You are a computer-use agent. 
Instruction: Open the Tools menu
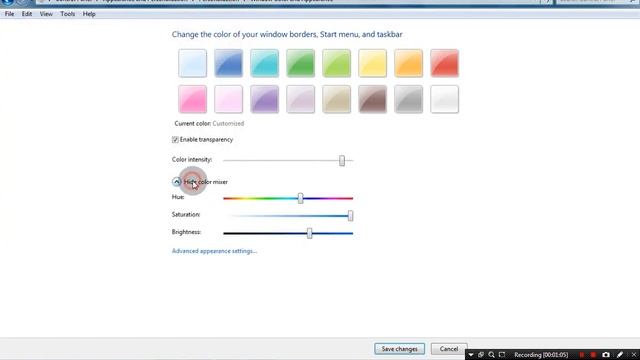click(68, 14)
